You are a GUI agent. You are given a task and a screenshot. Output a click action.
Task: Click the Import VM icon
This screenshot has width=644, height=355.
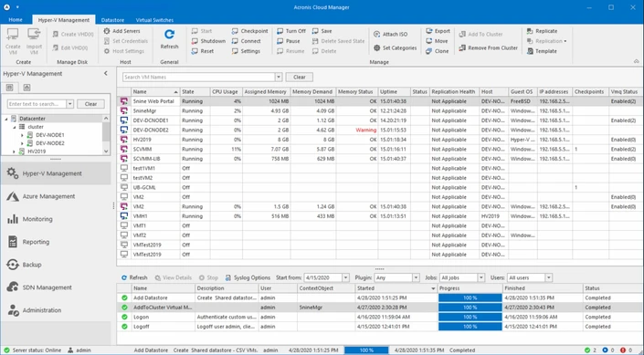(34, 35)
